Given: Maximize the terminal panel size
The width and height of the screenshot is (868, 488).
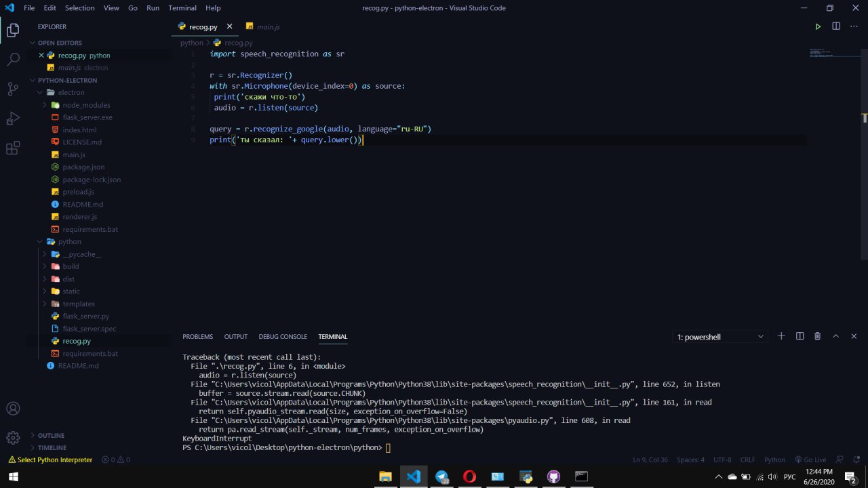Looking at the screenshot, I should pos(835,336).
